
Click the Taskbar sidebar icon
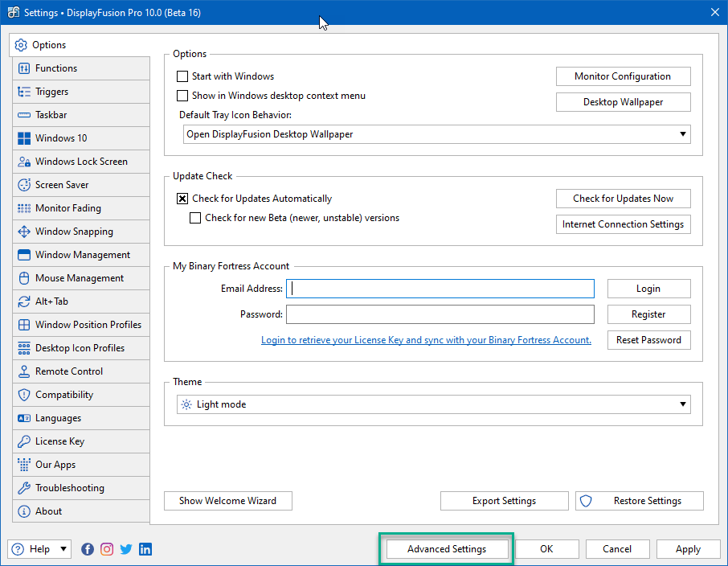(x=23, y=115)
